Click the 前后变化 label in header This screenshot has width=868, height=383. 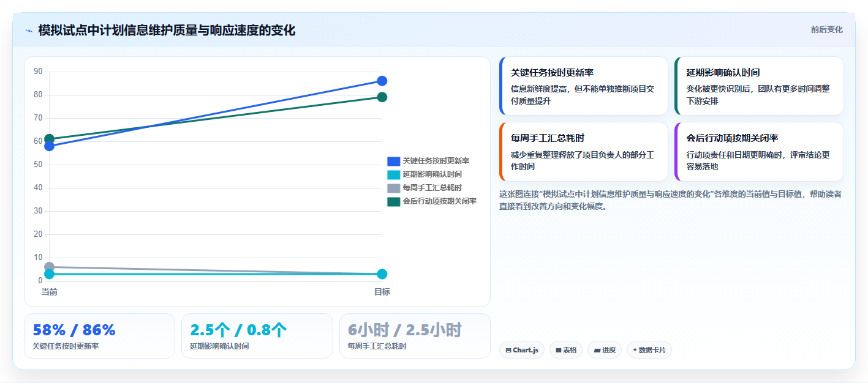click(826, 29)
